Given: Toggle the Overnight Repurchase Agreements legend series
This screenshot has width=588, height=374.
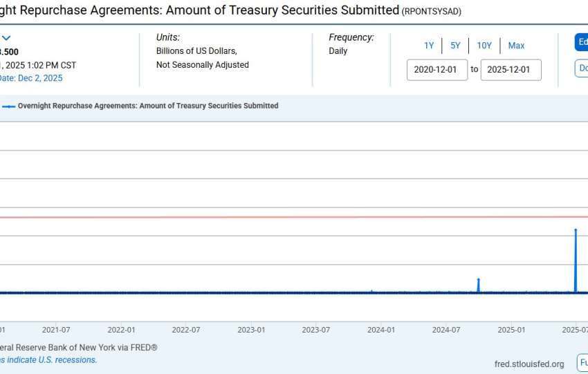Looking at the screenshot, I should tap(148, 106).
